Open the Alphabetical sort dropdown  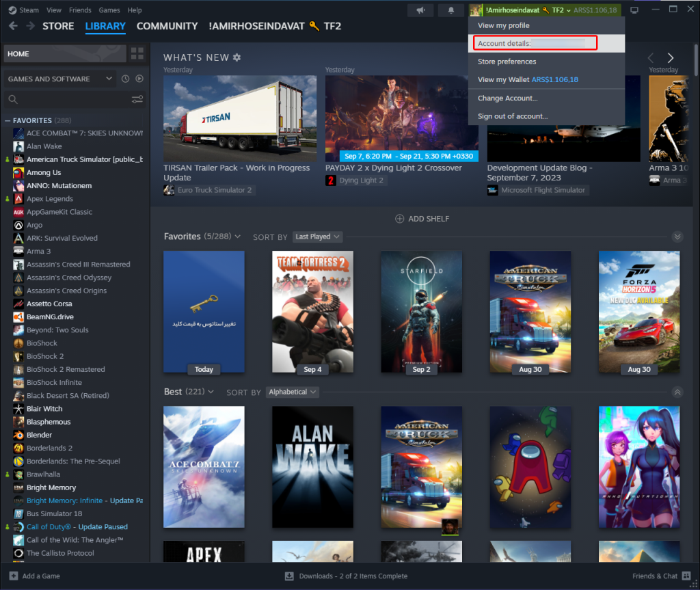[293, 392]
